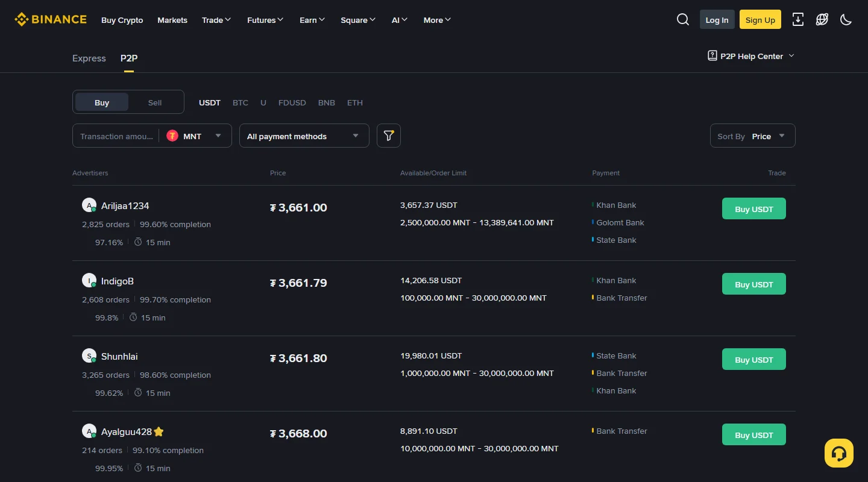This screenshot has height=482, width=868.
Task: Switch to the Express tab
Action: [x=89, y=58]
